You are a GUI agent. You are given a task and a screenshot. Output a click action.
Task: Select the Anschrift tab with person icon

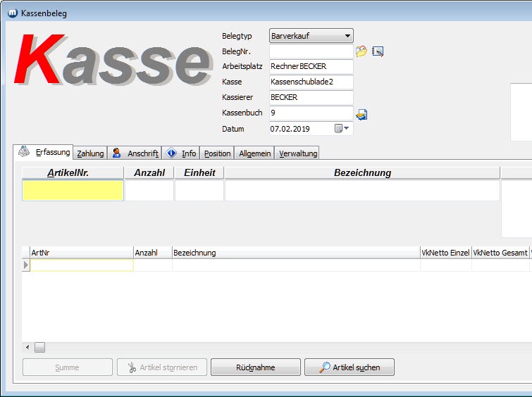pos(135,153)
